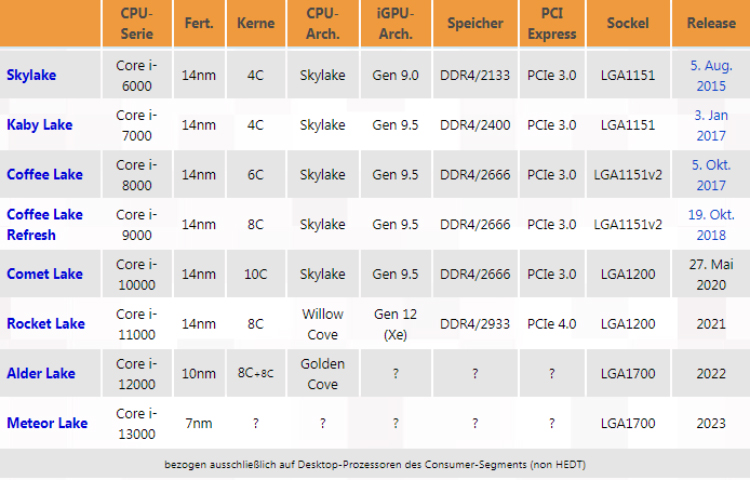The width and height of the screenshot is (750, 480).
Task: Click the footnote about Desktop-Prozessoren
Action: [375, 464]
